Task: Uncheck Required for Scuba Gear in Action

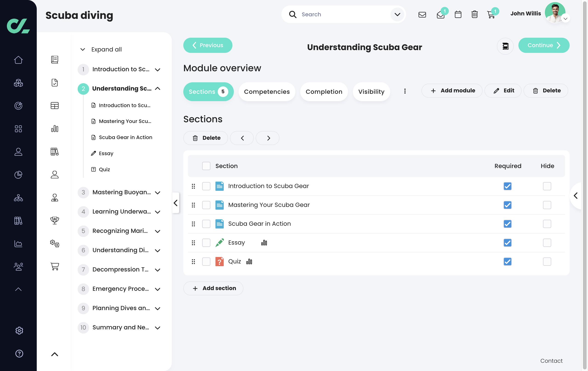Action: 507,224
